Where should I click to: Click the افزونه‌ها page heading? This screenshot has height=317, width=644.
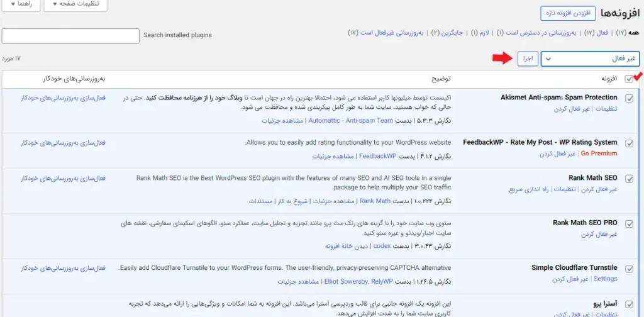click(619, 14)
